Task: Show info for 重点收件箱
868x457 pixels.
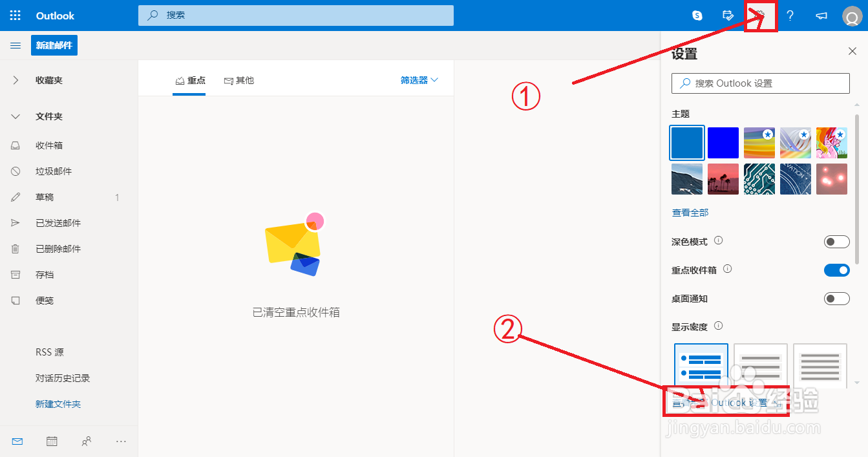Action: click(x=727, y=269)
